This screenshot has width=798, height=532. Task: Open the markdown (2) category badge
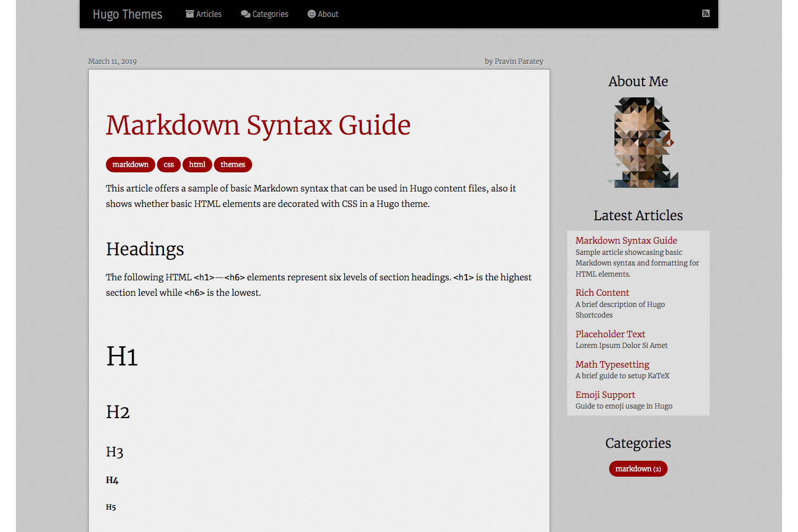(638, 469)
